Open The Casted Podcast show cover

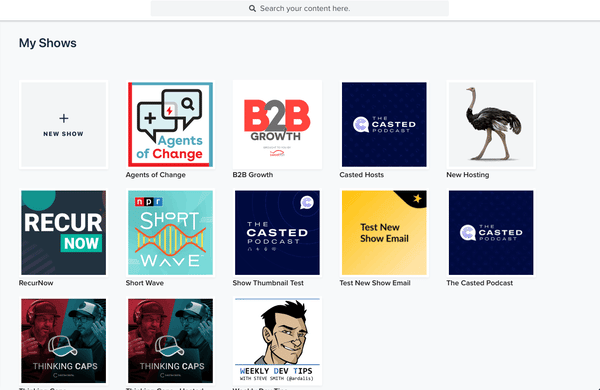[x=491, y=233]
